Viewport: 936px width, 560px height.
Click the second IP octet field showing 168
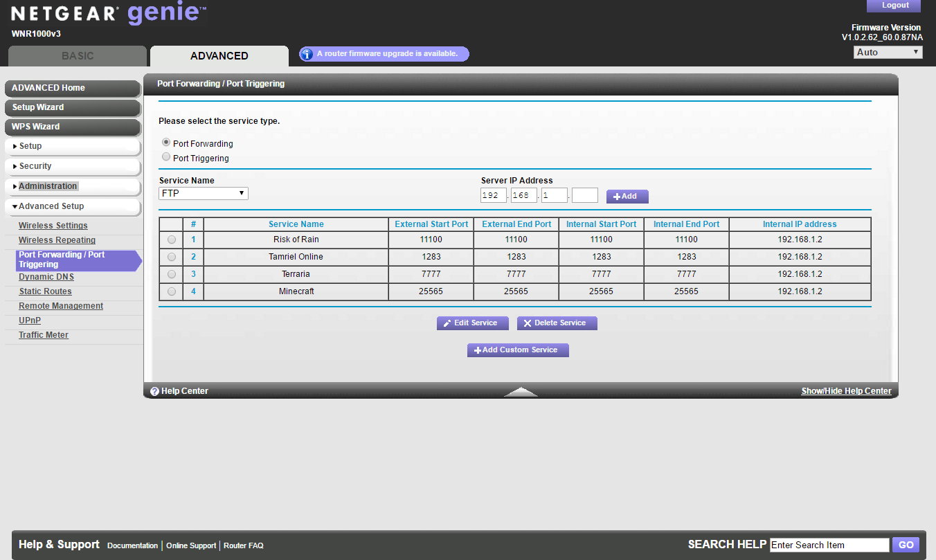pos(524,195)
